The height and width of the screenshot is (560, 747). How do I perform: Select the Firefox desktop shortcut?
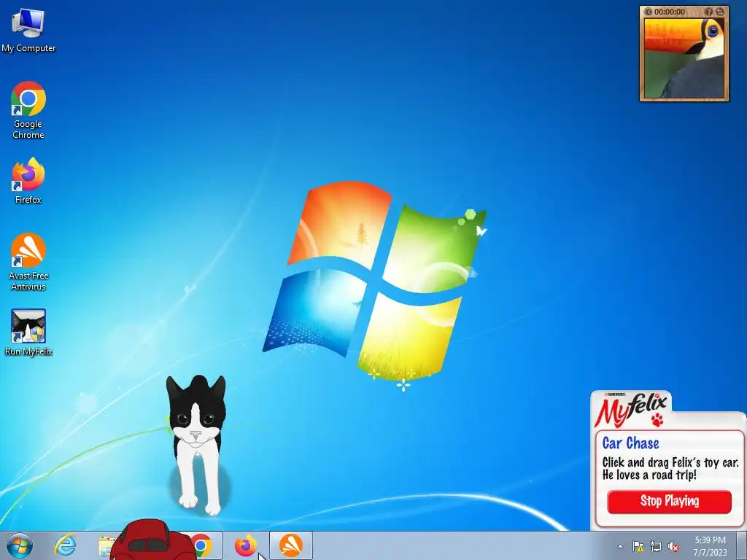(28, 181)
